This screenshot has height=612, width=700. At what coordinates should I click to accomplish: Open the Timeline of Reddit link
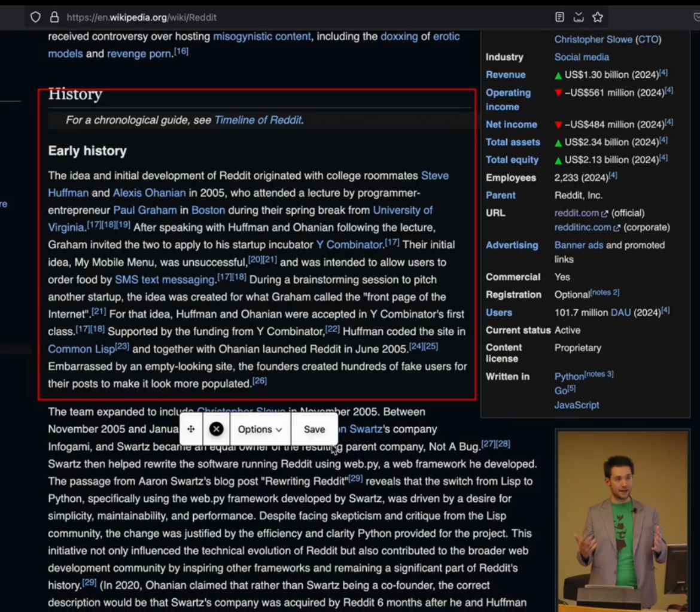(x=258, y=120)
